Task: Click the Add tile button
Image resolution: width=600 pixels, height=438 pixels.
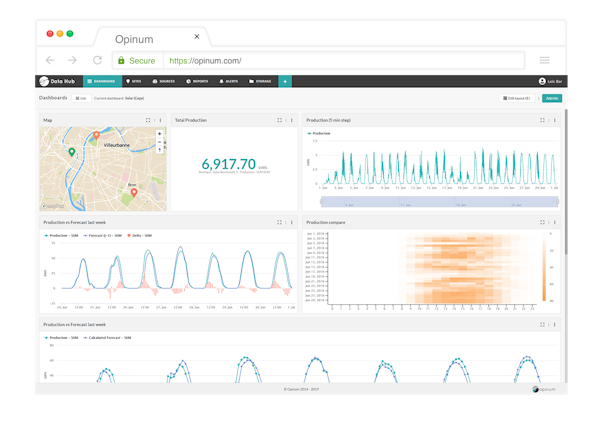Action: (x=552, y=98)
